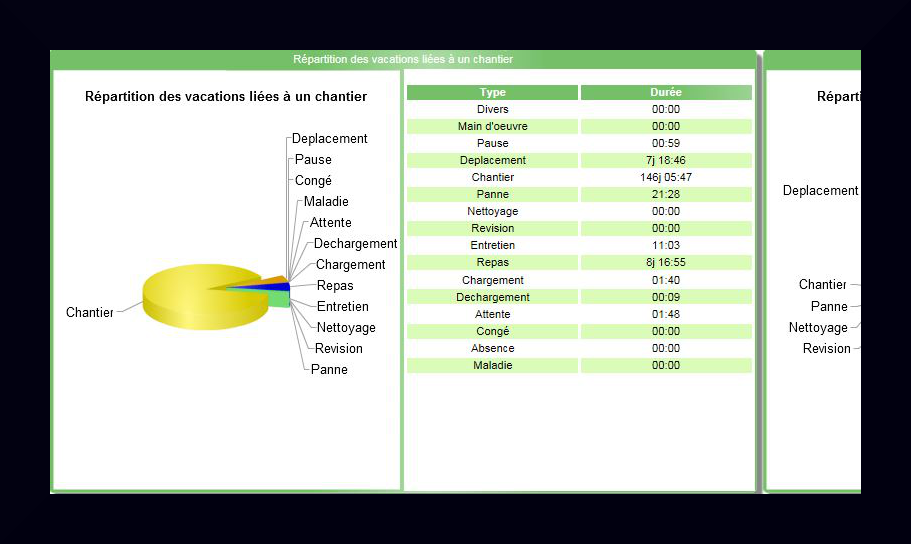
Task: Click the Congé label in the pie chart legend
Action: click(x=313, y=181)
